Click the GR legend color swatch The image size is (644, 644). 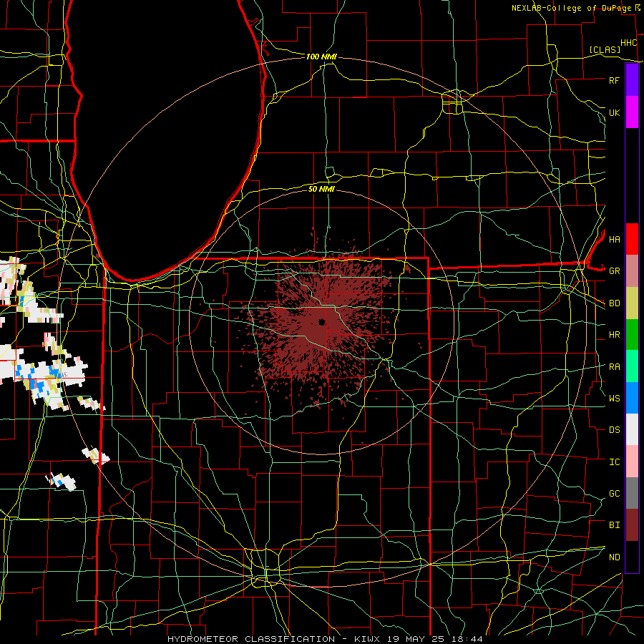click(632, 270)
